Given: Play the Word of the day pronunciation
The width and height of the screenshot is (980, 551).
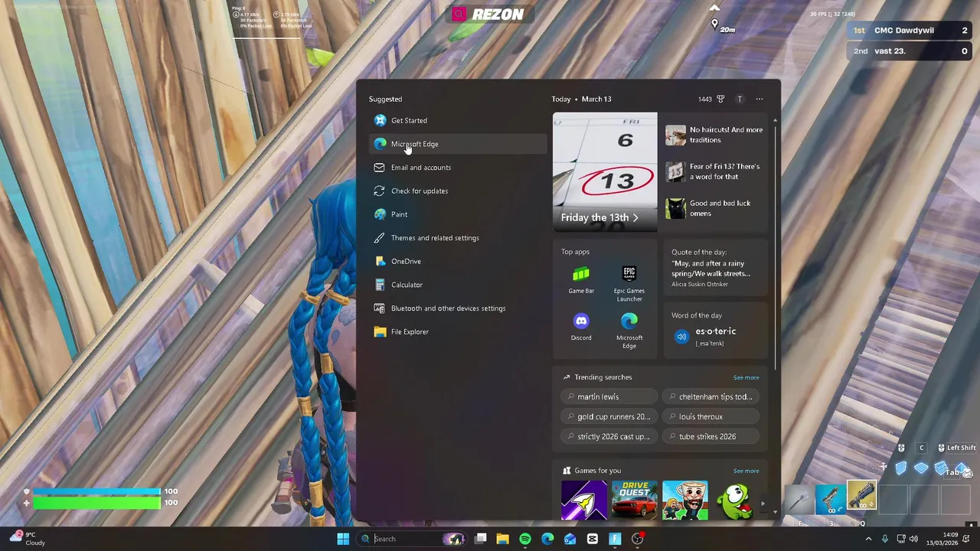Looking at the screenshot, I should (681, 337).
